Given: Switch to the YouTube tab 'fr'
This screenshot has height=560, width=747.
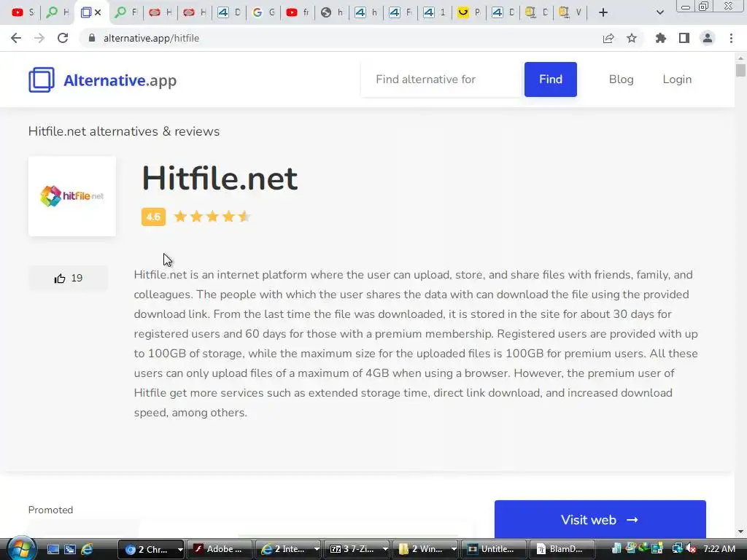Looking at the screenshot, I should pos(298,12).
